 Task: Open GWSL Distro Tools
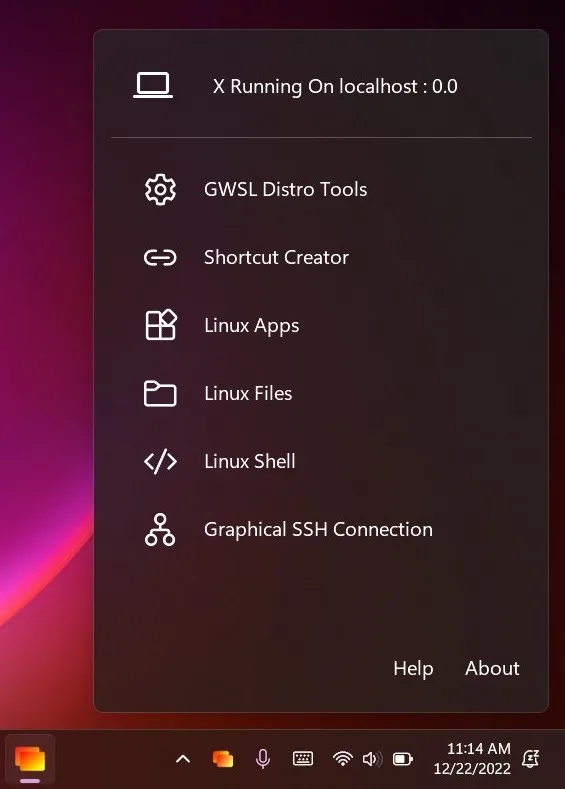285,190
